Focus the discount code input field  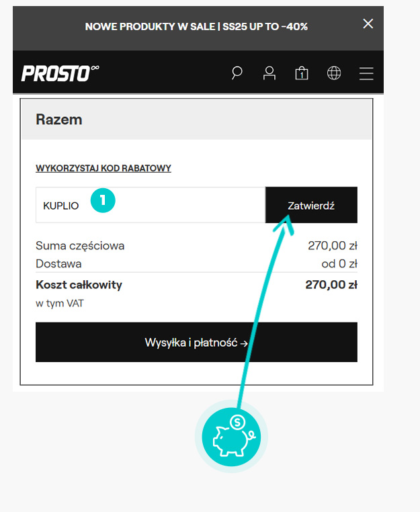[x=175, y=205]
